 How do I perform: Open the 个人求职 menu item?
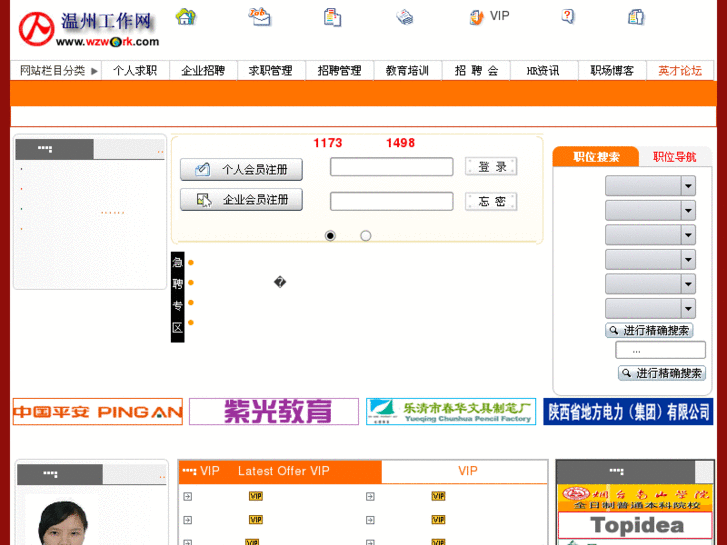(135, 71)
